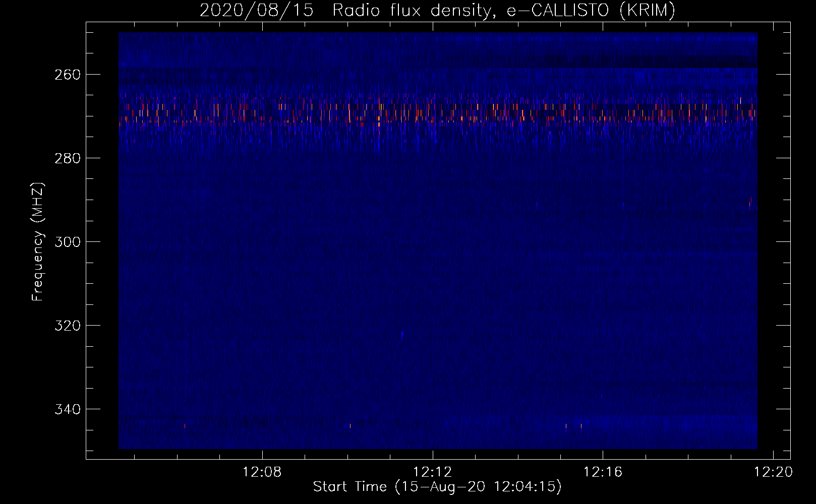The width and height of the screenshot is (816, 504).
Task: Click the 340 frequency tick label
Action: pyautogui.click(x=68, y=409)
